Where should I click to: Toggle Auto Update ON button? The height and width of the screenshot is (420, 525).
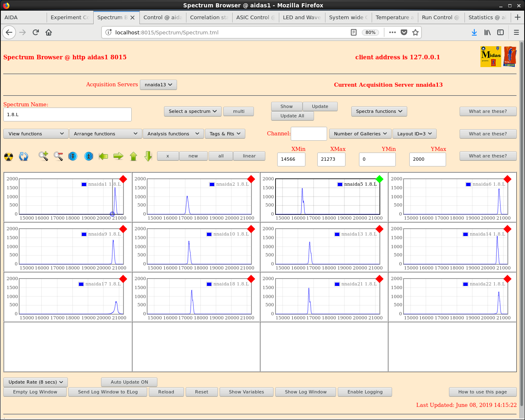(129, 382)
